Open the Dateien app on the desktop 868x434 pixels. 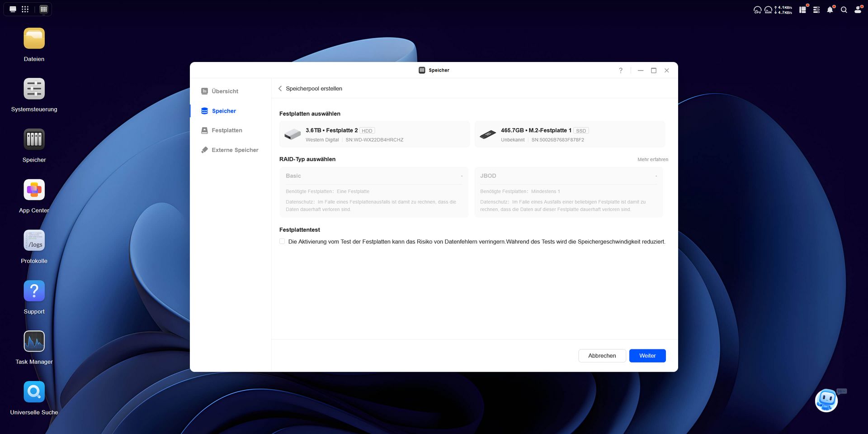pyautogui.click(x=34, y=44)
